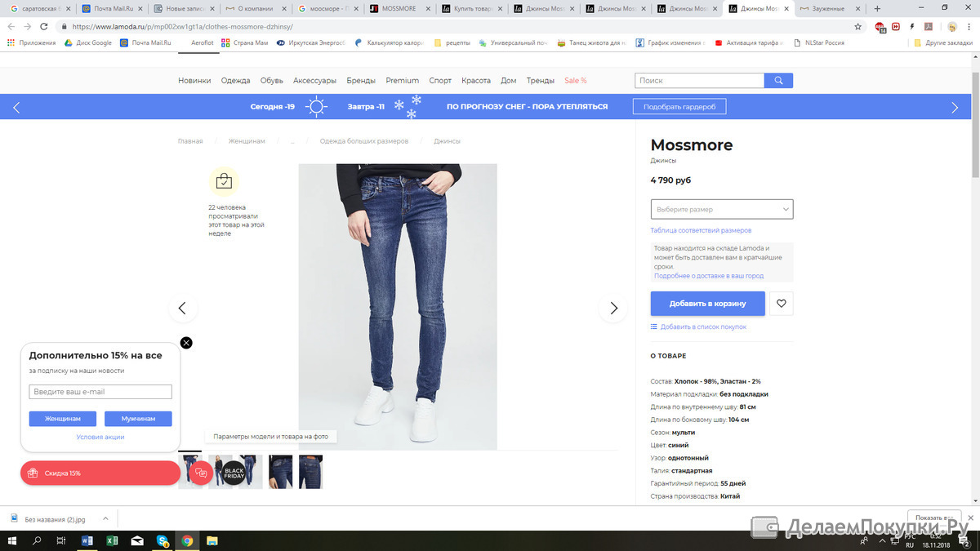Open File Explorer from the taskbar
Screen dimensions: 980x551
coord(212,540)
